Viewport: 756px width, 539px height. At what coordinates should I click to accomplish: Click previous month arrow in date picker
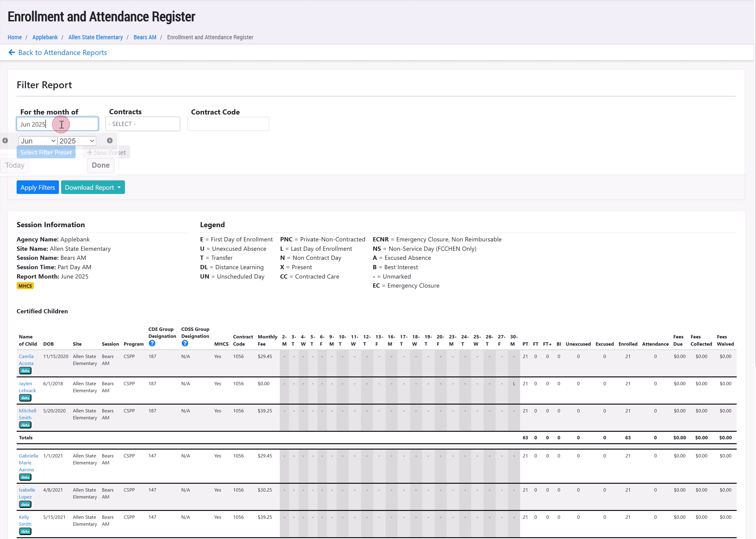(5, 140)
